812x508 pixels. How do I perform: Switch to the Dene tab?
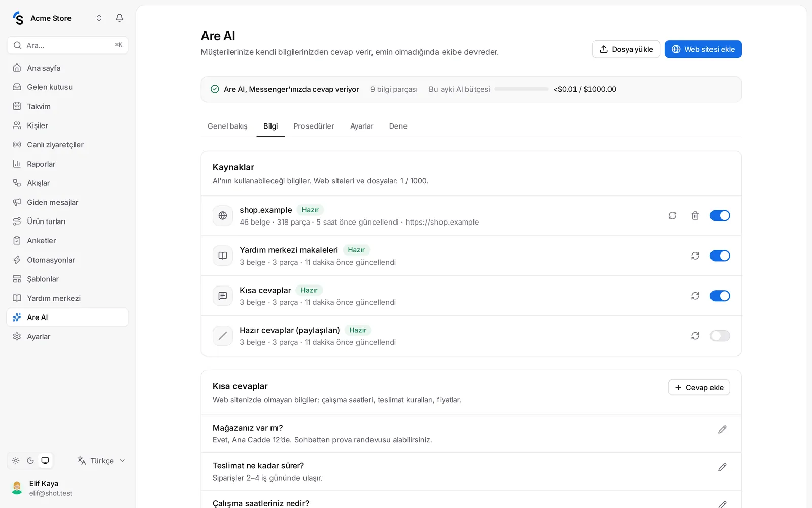click(398, 126)
